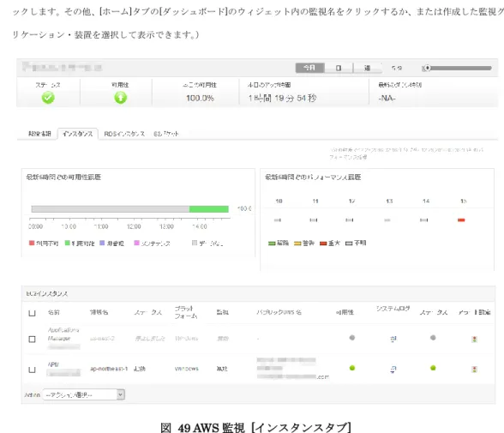The width and height of the screenshot is (504, 433).
Task: Click the red unavailable legend swatch
Action: [x=32, y=243]
